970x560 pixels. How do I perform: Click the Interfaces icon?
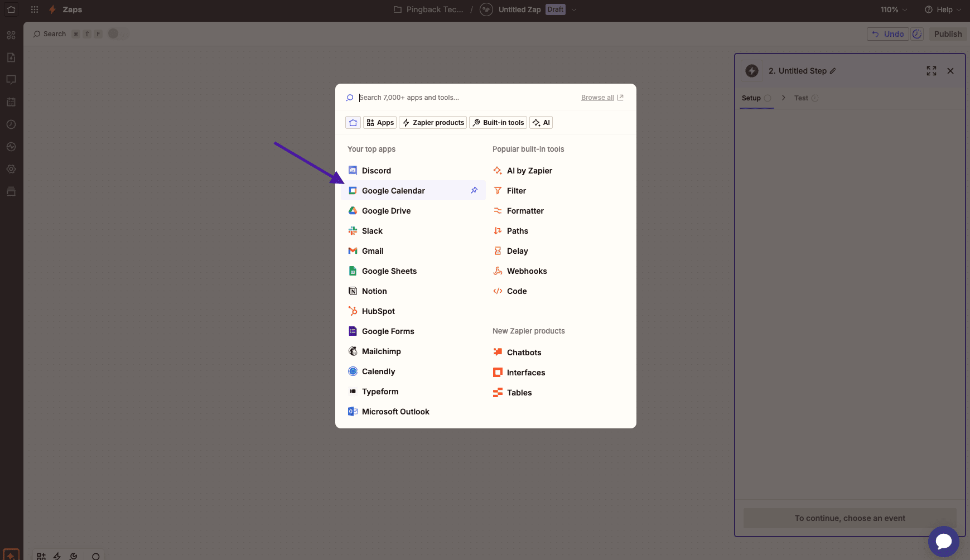pos(498,372)
